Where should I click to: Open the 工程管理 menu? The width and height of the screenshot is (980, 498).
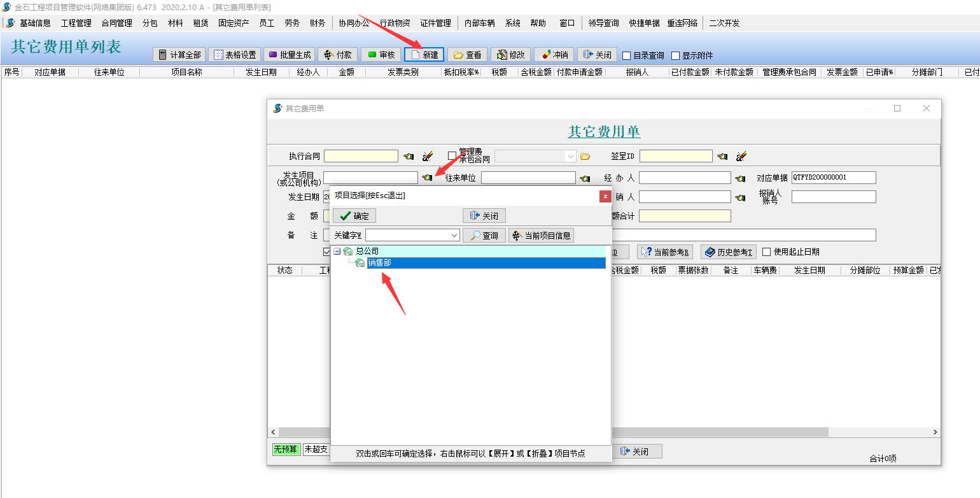pyautogui.click(x=76, y=22)
